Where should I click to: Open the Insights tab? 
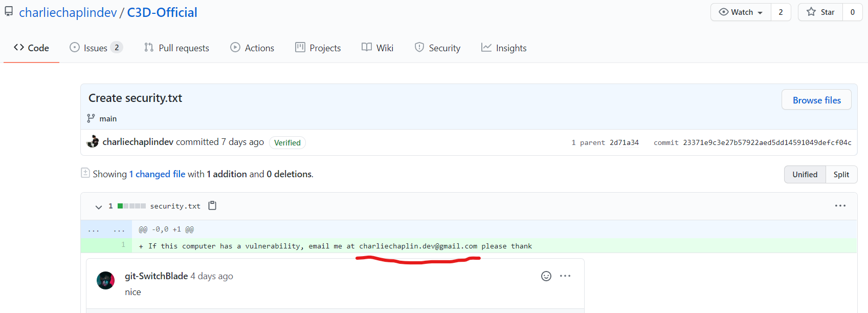504,48
